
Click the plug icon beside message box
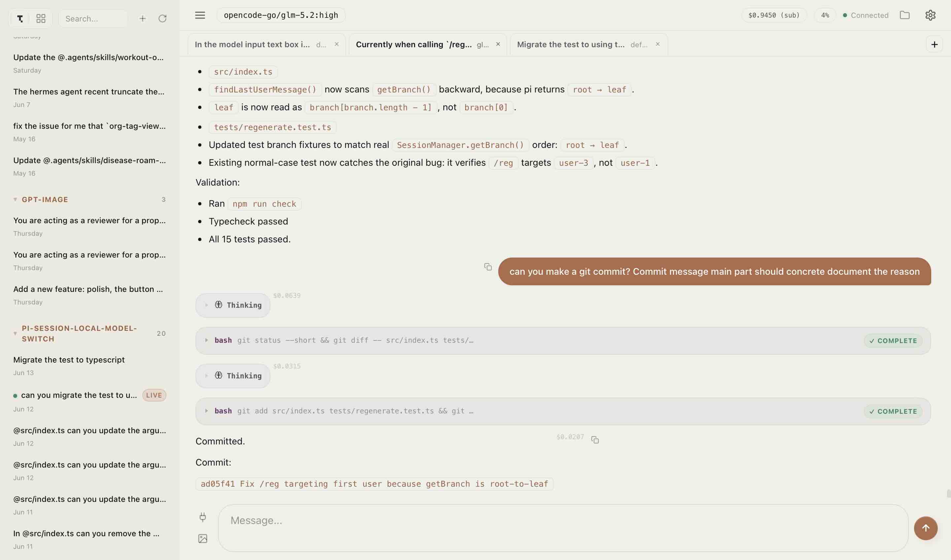coord(203,517)
